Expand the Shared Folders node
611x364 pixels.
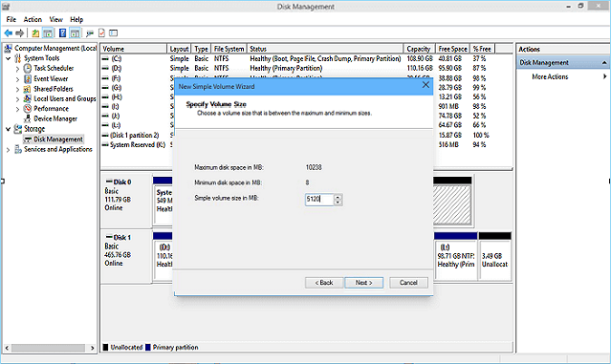[17, 89]
